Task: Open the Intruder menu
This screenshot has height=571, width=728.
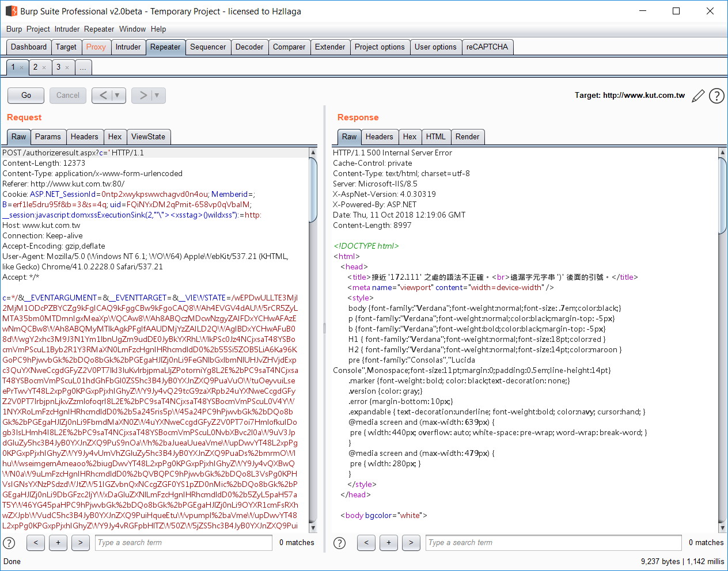Action: click(x=67, y=29)
